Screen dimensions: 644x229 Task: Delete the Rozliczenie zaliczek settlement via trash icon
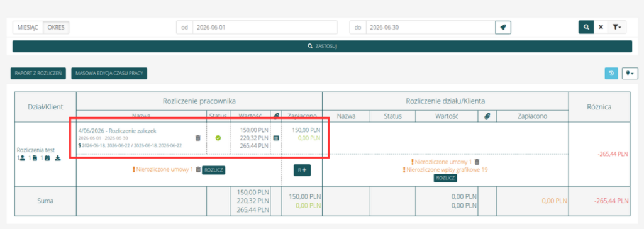tap(197, 138)
